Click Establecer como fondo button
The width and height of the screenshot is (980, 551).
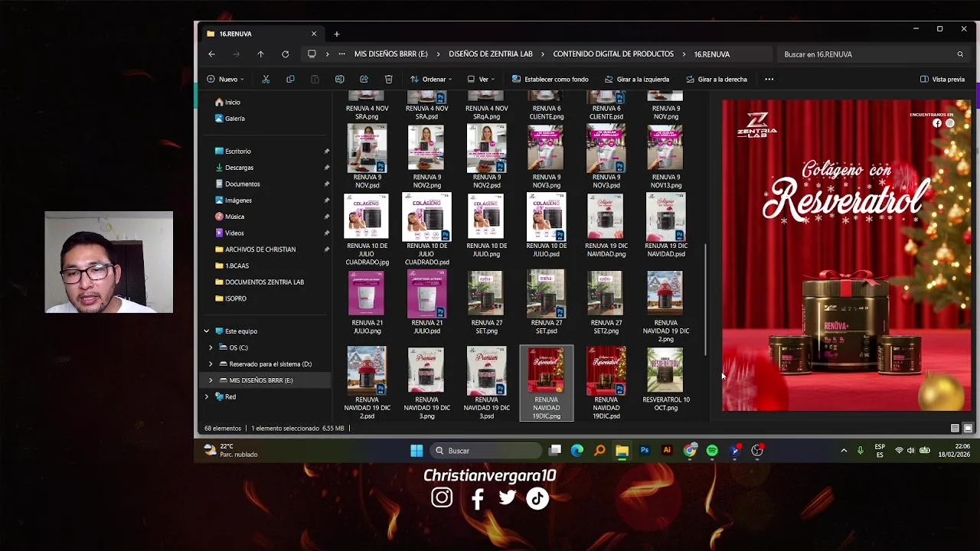click(550, 79)
